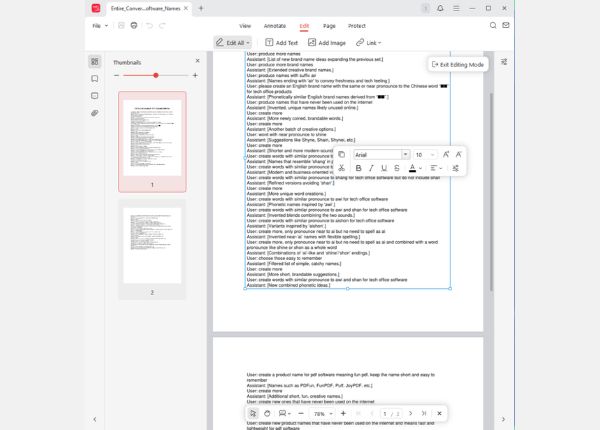The height and width of the screenshot is (430, 600).
Task: Click the Add Image button
Action: point(327,42)
